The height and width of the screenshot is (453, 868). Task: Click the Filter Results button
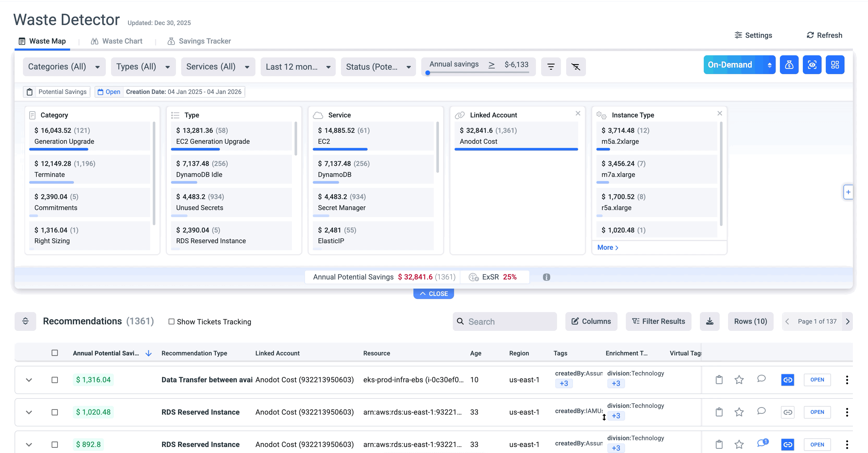(x=658, y=321)
